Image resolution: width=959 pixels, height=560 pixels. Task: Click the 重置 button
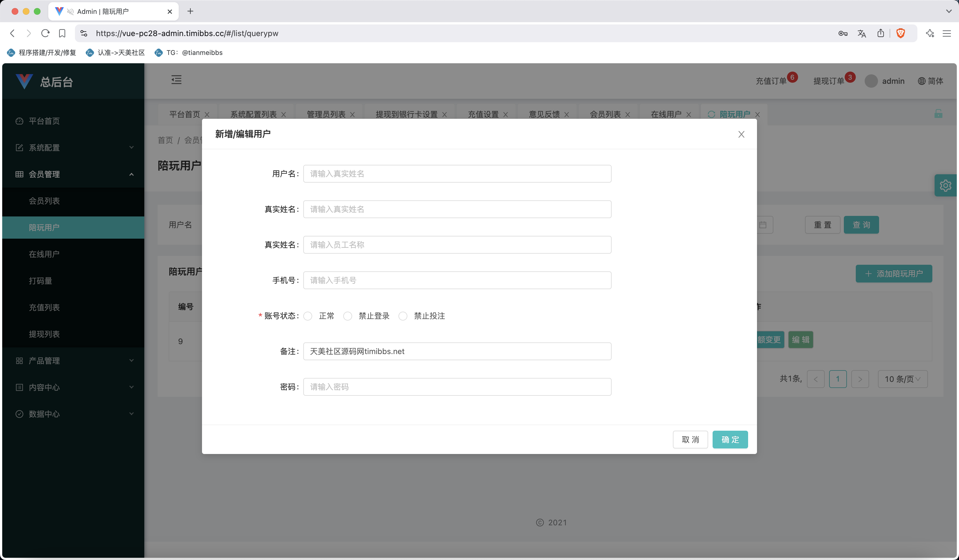[x=822, y=225]
